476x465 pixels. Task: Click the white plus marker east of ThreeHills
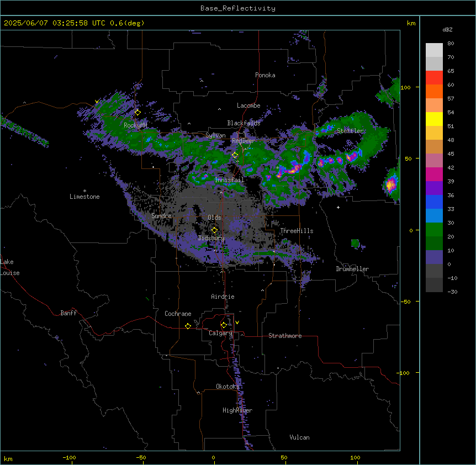[338, 207]
